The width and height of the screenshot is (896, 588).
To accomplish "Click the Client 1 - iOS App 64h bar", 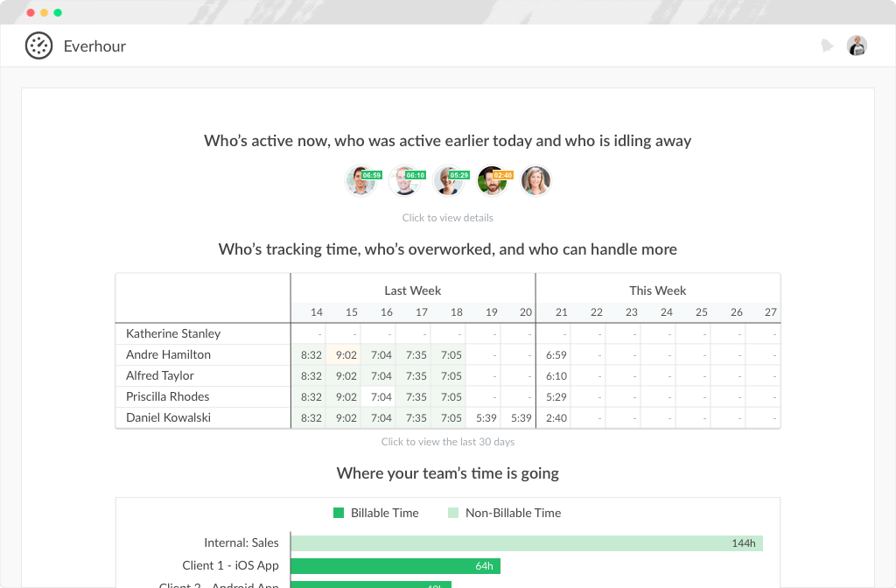I will 395,565.
